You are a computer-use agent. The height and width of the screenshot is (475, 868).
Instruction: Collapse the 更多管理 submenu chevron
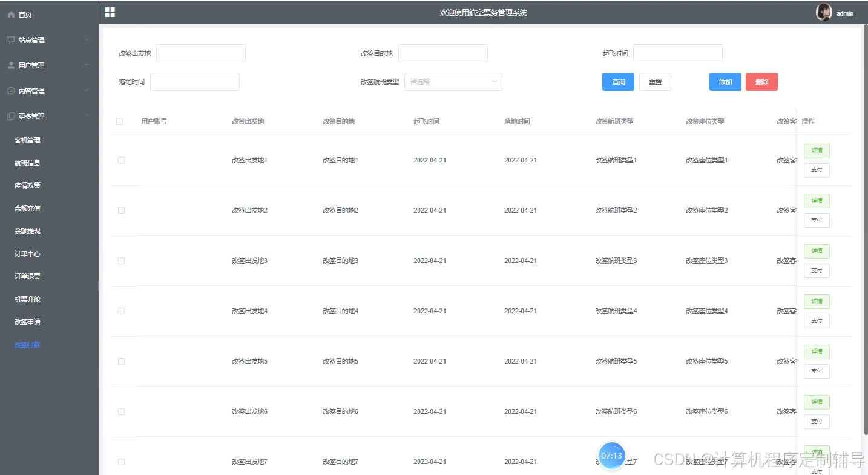tap(87, 116)
